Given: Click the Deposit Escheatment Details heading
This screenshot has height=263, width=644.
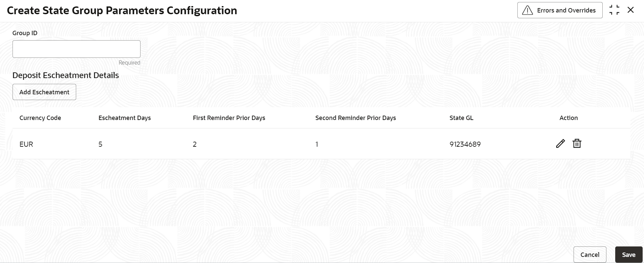Looking at the screenshot, I should click(66, 75).
